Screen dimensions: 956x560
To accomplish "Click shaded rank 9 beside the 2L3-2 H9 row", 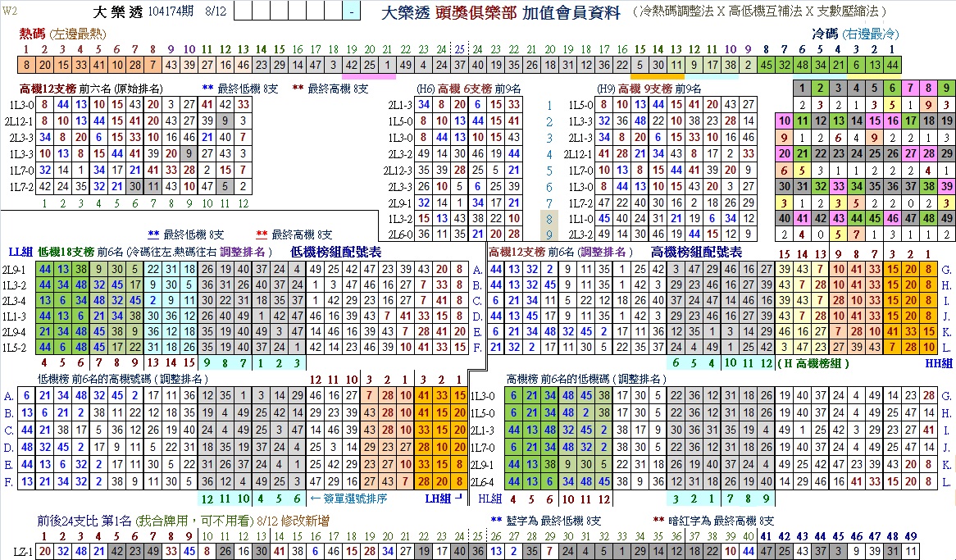I will click(x=549, y=234).
